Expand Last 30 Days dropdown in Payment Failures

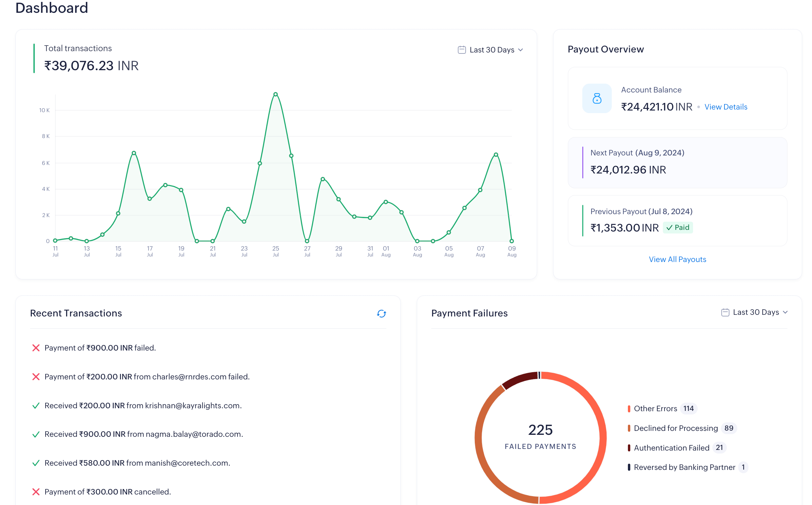(756, 312)
